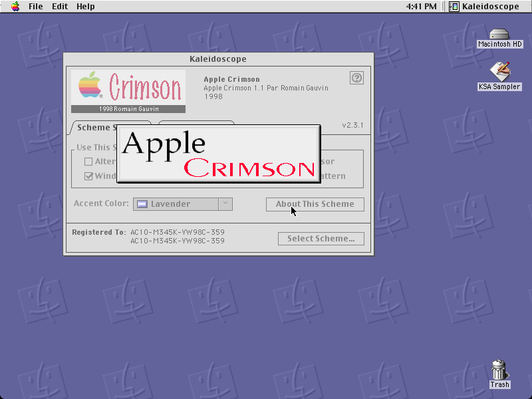Click the Apple Crimson 1.1 Par Romain Gauvin text
532x399 pixels.
coord(266,88)
